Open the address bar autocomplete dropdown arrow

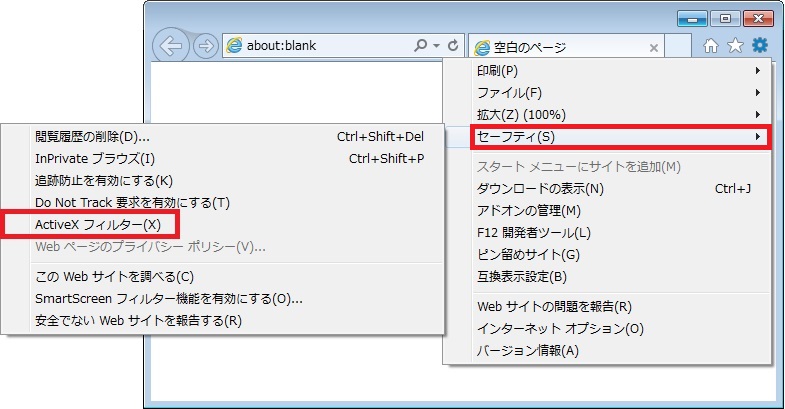tap(437, 46)
